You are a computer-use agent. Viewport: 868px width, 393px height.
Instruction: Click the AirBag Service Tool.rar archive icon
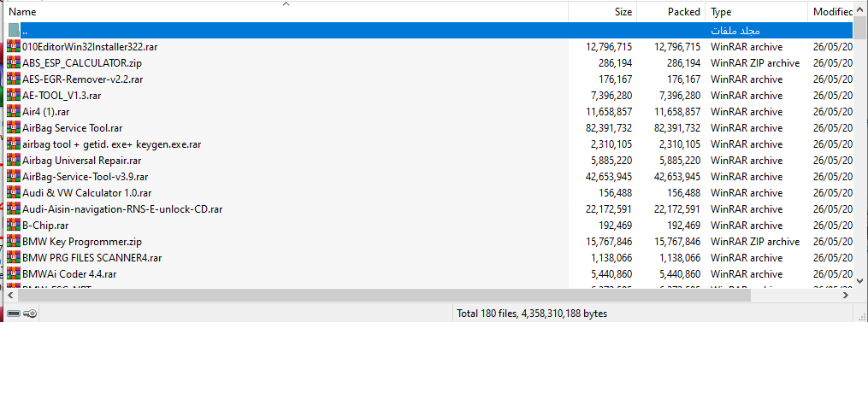[14, 127]
